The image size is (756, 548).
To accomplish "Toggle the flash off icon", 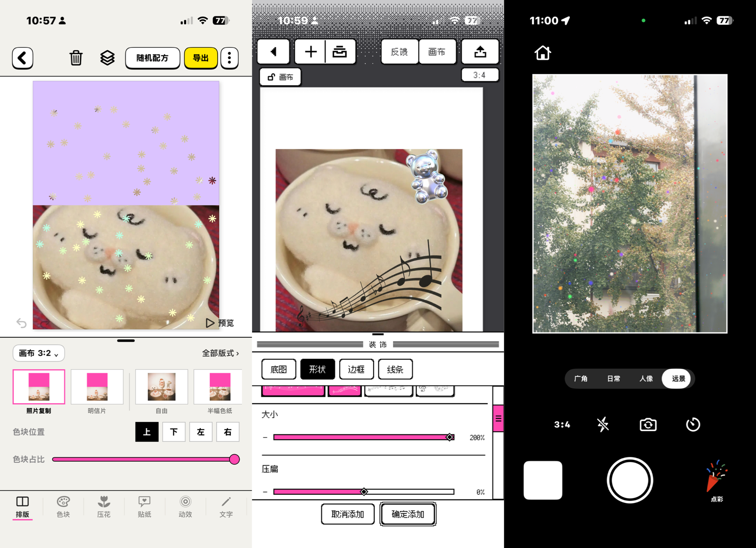I will point(603,424).
